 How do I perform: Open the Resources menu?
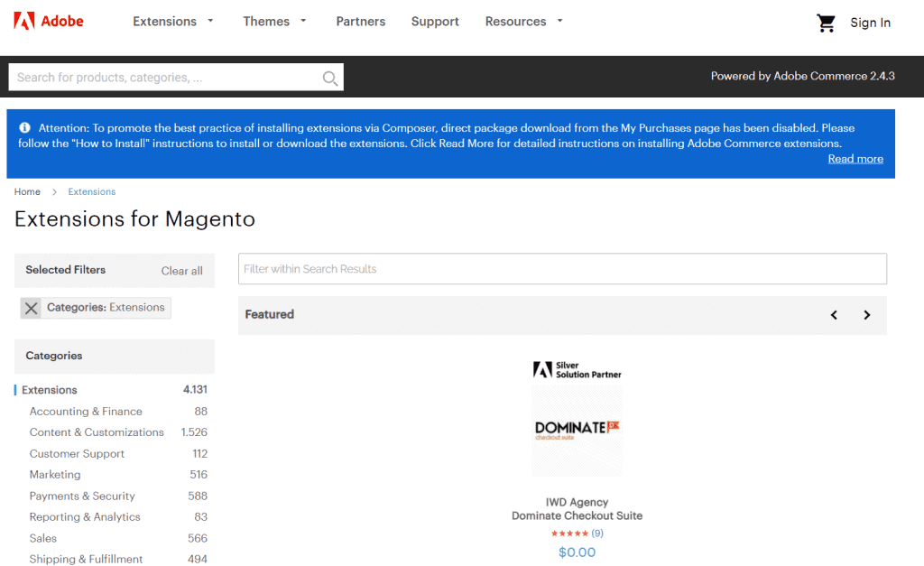point(515,22)
